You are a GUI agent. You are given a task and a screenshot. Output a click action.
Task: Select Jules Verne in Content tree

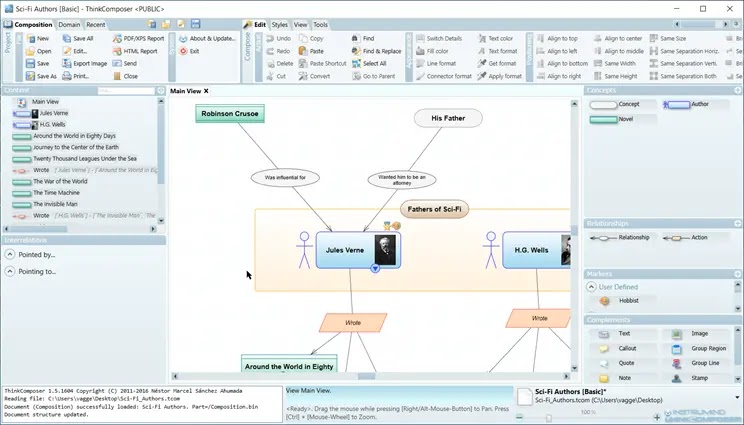54,113
